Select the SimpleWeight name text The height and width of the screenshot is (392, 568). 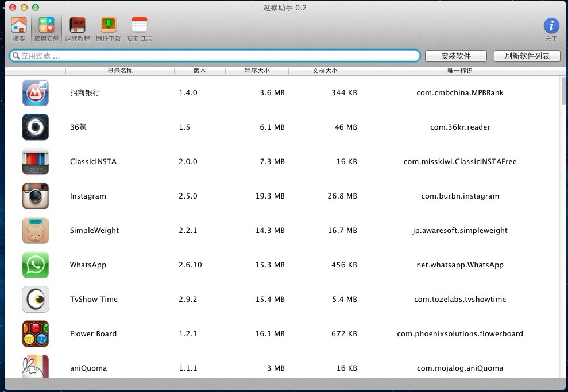[x=94, y=231]
